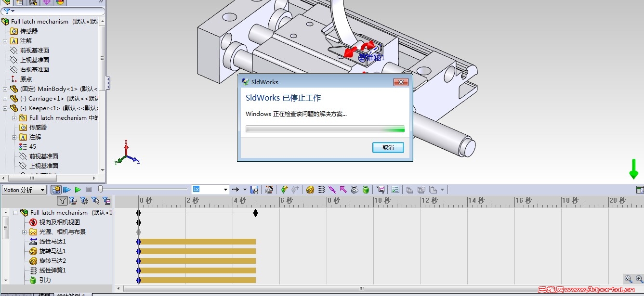The image size is (644, 296).
Task: Click the Gravity apple icon in toolbar
Action: tap(366, 190)
